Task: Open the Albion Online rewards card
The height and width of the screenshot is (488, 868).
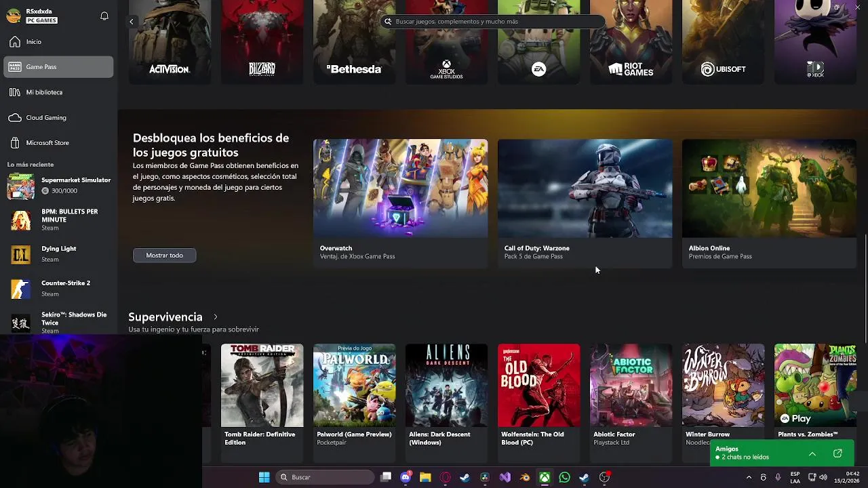Action: click(769, 203)
